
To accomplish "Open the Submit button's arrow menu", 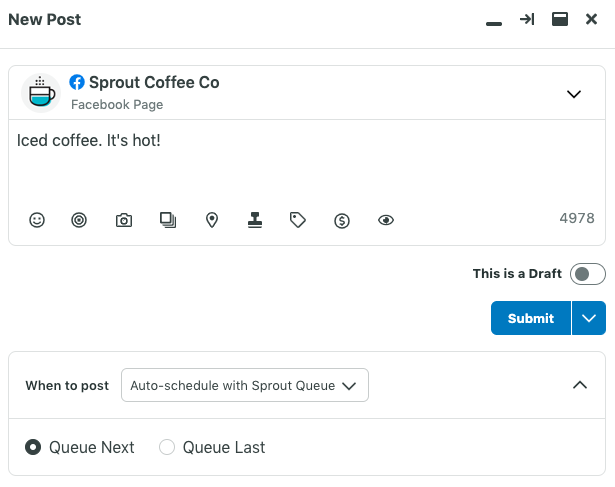I will click(589, 318).
